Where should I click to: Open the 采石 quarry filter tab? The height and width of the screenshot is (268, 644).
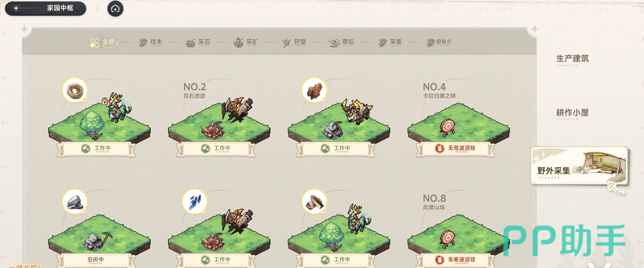198,43
